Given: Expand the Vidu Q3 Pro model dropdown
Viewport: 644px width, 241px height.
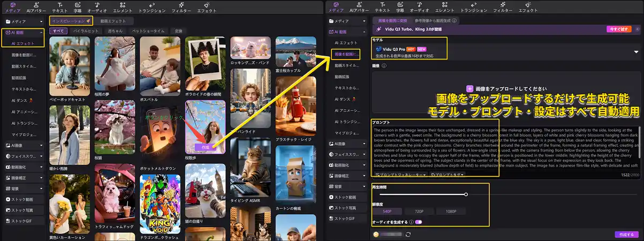Looking at the screenshot, I should 636,52.
